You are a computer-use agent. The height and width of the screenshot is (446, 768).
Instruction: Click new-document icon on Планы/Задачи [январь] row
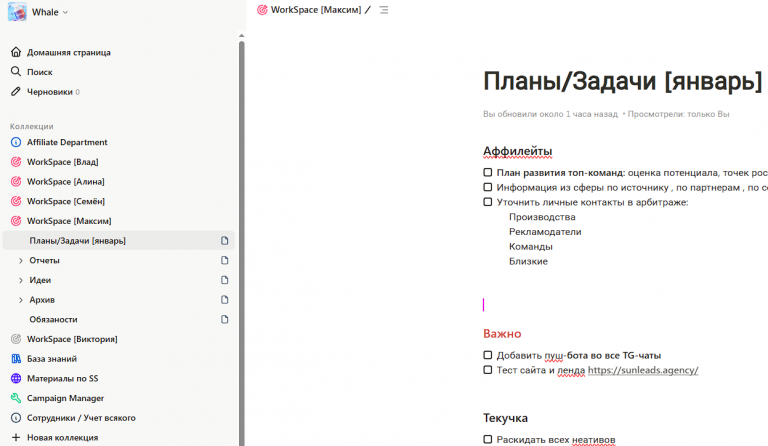coord(224,240)
